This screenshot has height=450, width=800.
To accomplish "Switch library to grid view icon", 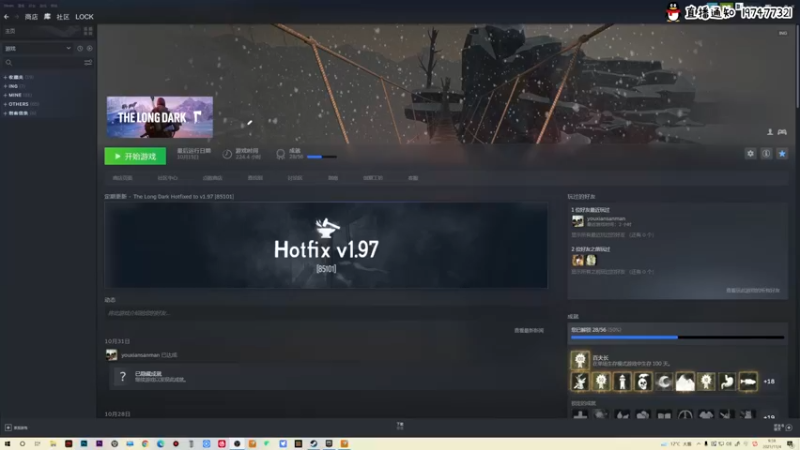I will click(x=88, y=31).
